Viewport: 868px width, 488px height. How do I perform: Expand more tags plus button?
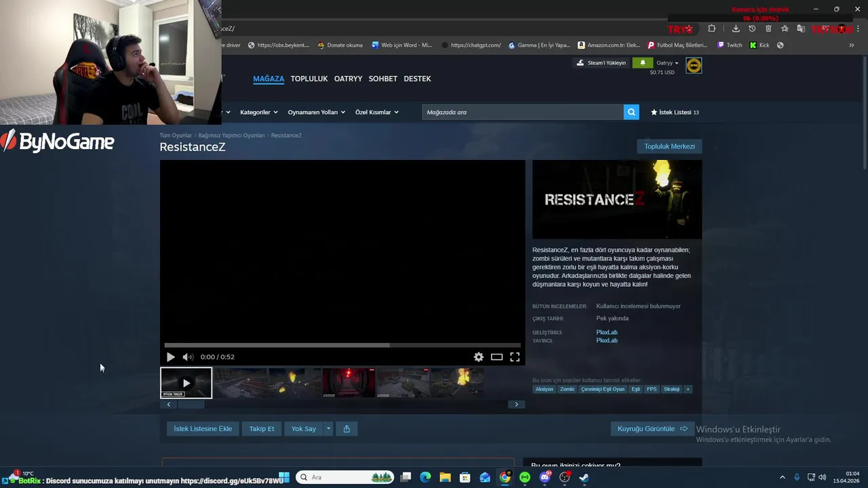(x=688, y=389)
